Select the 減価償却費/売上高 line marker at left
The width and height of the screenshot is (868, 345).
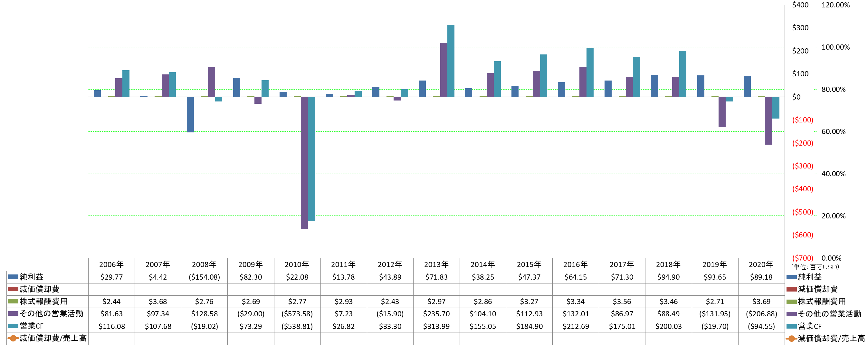pyautogui.click(x=13, y=338)
